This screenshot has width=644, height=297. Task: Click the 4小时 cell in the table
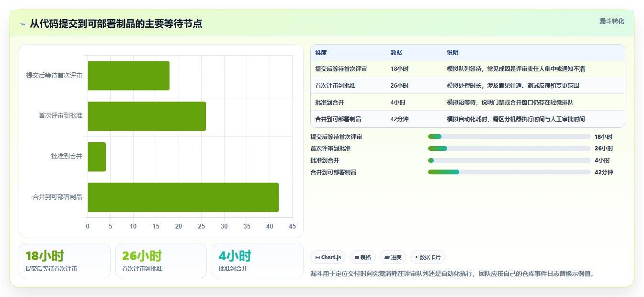tap(398, 103)
